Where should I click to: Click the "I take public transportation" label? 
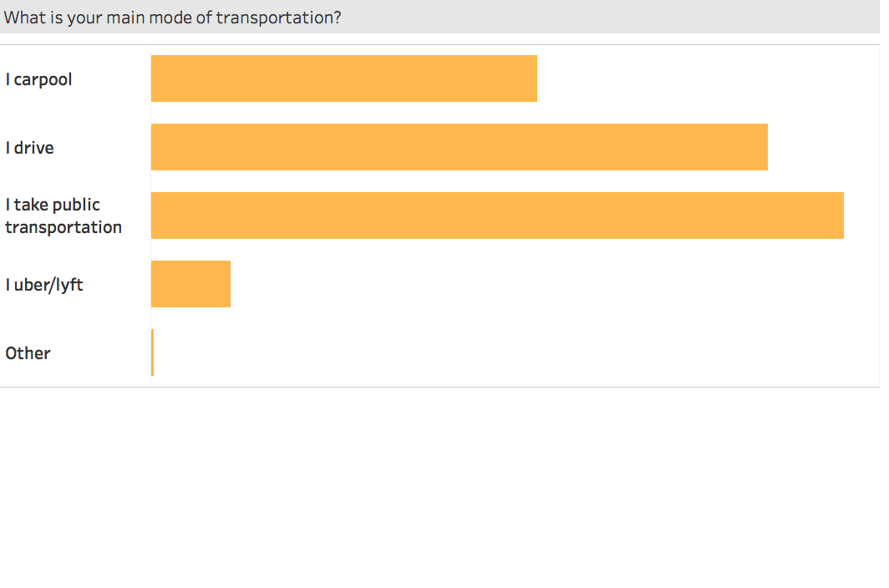click(x=63, y=215)
